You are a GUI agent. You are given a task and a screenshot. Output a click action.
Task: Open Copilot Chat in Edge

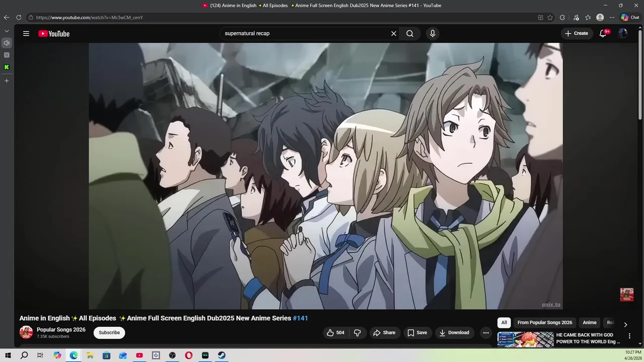630,18
